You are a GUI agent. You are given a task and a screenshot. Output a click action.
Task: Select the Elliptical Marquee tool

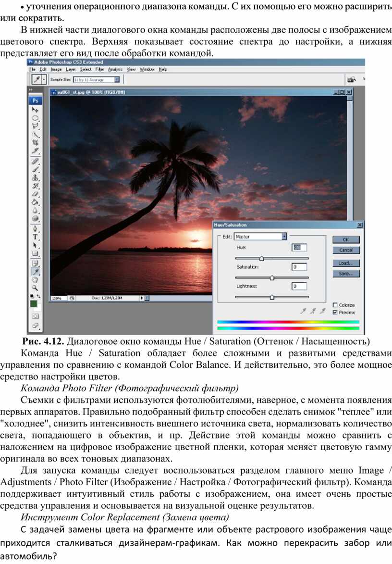point(35,118)
